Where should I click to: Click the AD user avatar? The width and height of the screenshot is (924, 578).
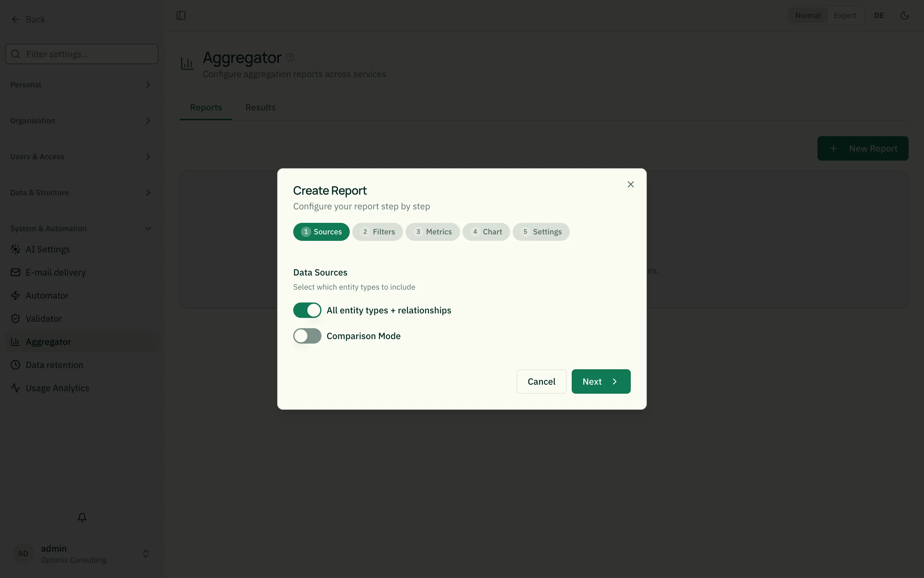click(x=23, y=554)
